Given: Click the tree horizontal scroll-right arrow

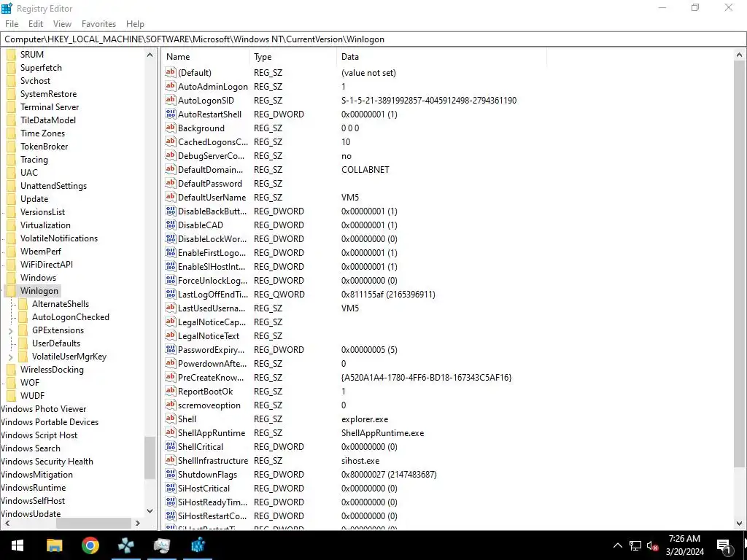Looking at the screenshot, I should (x=138, y=523).
